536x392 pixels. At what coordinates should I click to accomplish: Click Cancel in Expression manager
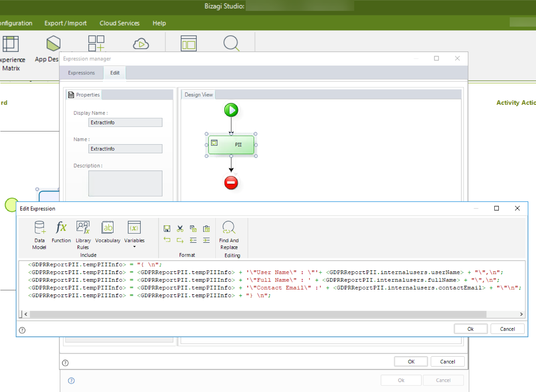coord(447,362)
